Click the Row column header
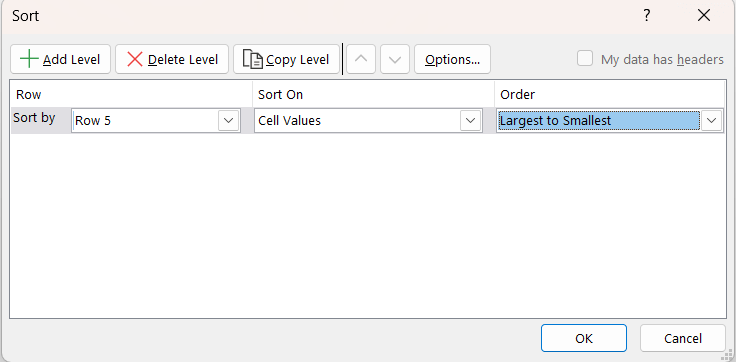 pyautogui.click(x=29, y=94)
